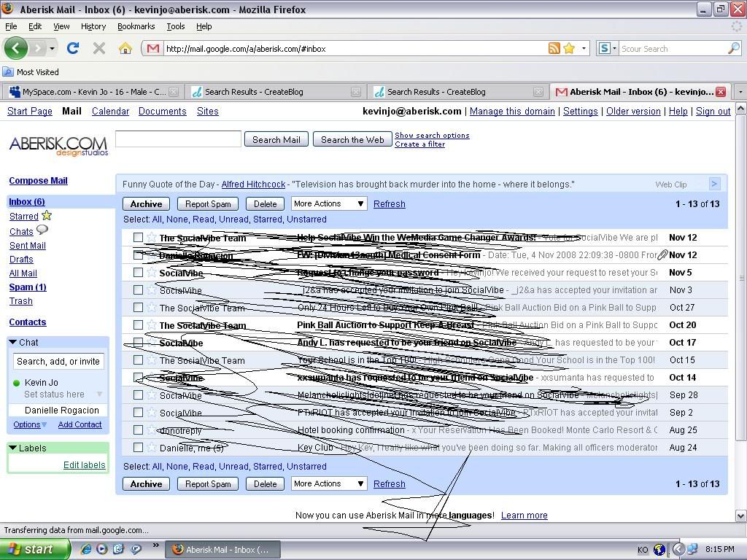Star the Nov 3 SocialVibe message
The height and width of the screenshot is (560, 747).
(x=152, y=289)
